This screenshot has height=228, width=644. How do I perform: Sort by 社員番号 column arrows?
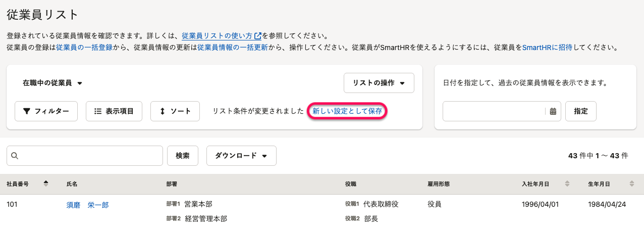(46, 184)
